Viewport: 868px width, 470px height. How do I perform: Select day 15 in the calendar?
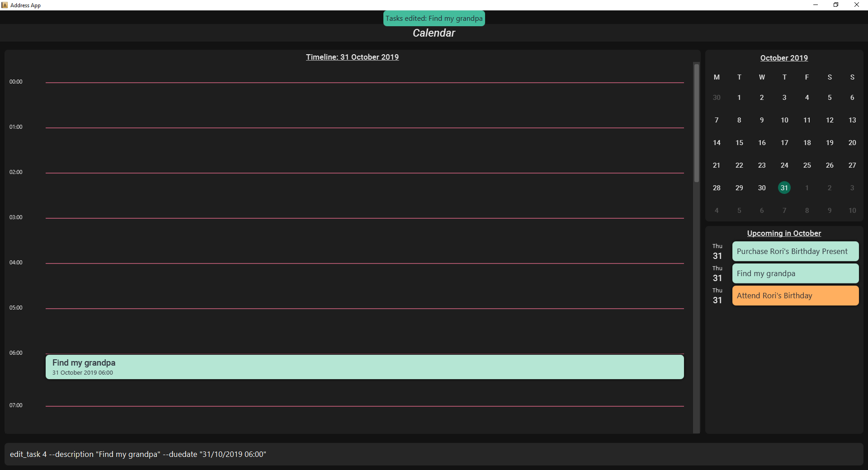pos(739,143)
